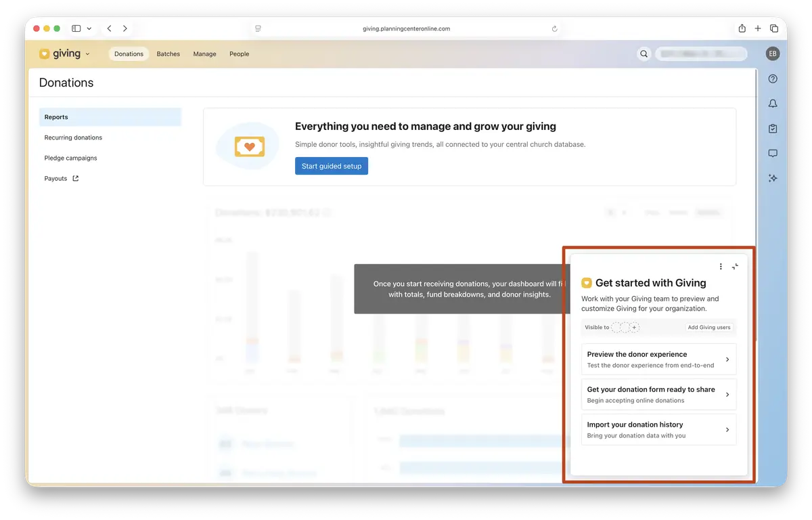Click the reader page icon in address bar
Image resolution: width=812 pixels, height=520 pixels.
(258, 28)
